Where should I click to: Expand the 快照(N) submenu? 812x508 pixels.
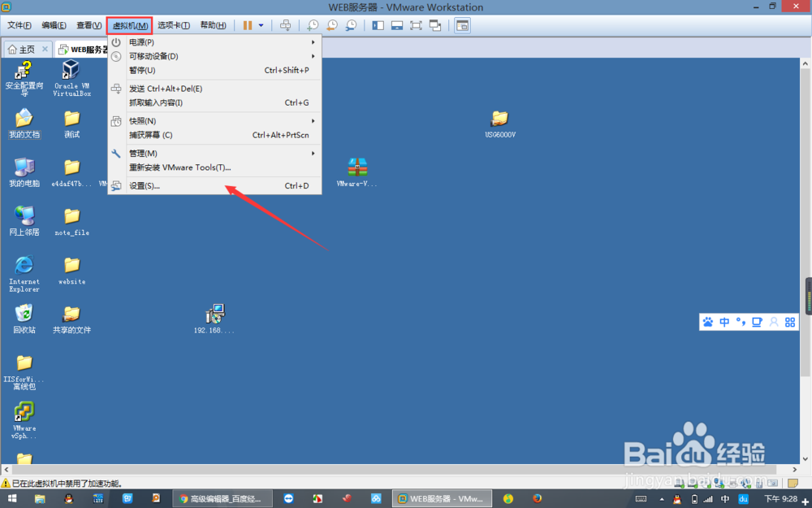click(215, 121)
